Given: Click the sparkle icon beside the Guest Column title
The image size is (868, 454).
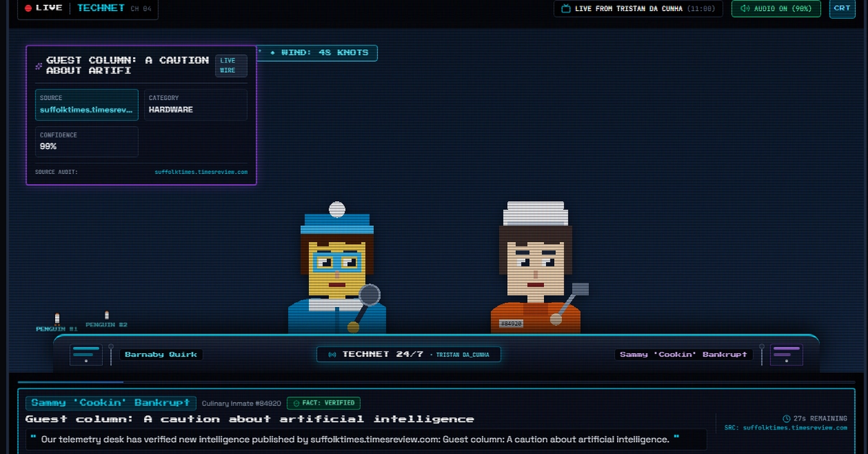Looking at the screenshot, I should (x=39, y=66).
